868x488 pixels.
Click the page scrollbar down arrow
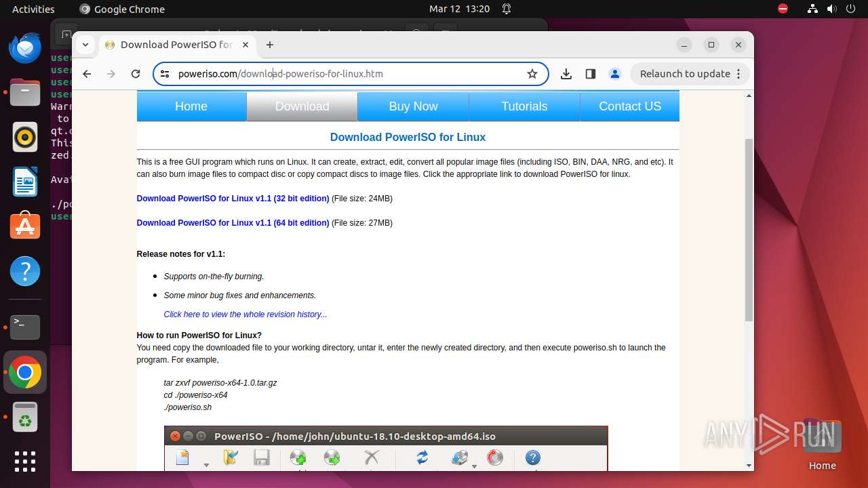tap(749, 466)
